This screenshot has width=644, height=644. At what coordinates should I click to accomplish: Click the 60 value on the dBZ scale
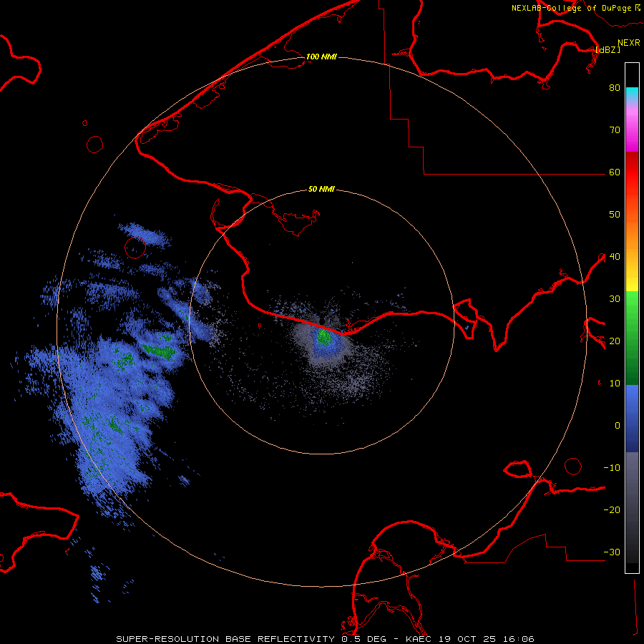615,172
